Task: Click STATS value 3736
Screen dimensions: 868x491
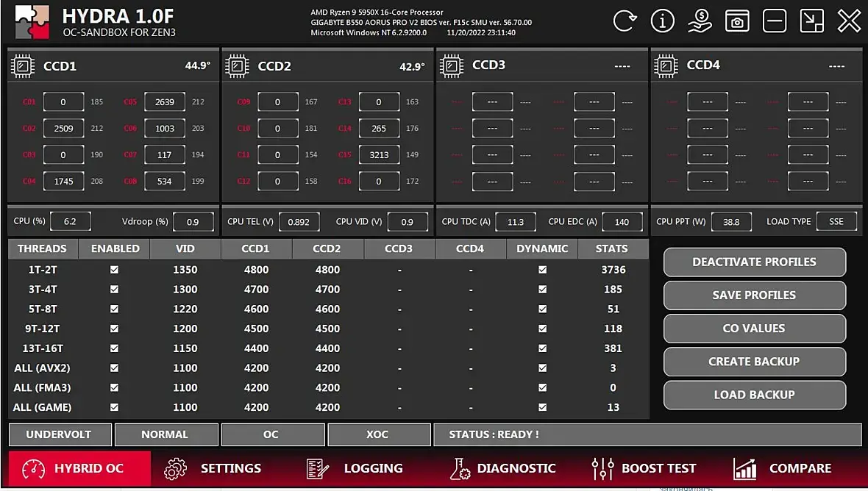Action: coord(613,270)
